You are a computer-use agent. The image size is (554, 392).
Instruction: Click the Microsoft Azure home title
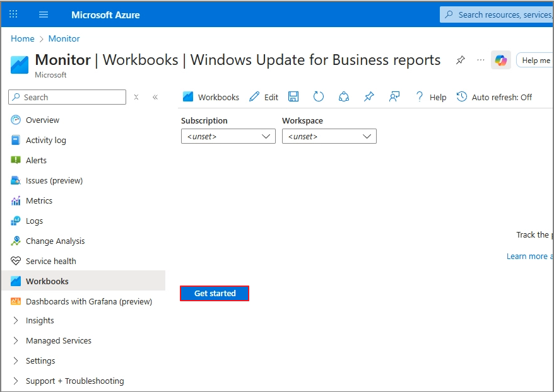(105, 15)
